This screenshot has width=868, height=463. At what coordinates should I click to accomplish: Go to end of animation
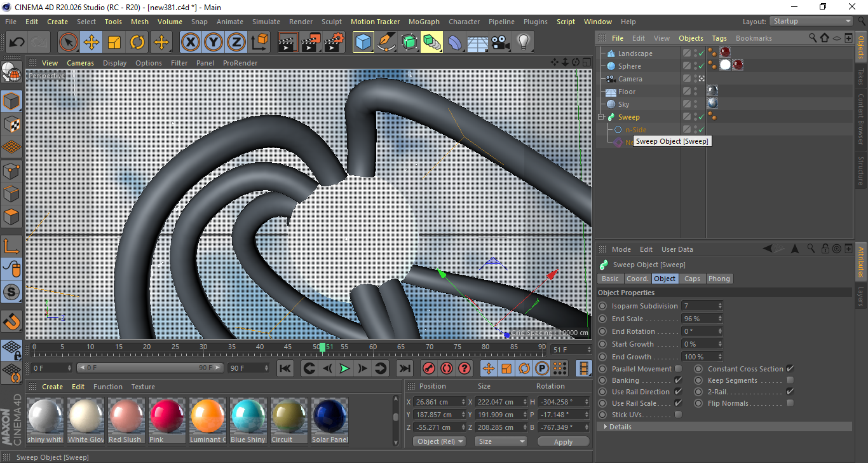click(x=404, y=368)
